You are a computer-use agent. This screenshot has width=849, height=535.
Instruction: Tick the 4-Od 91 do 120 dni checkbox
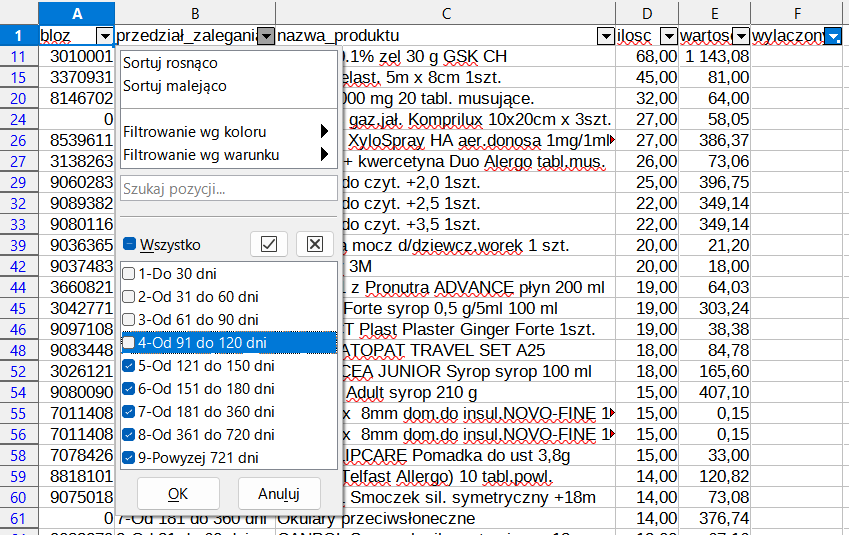[129, 343]
